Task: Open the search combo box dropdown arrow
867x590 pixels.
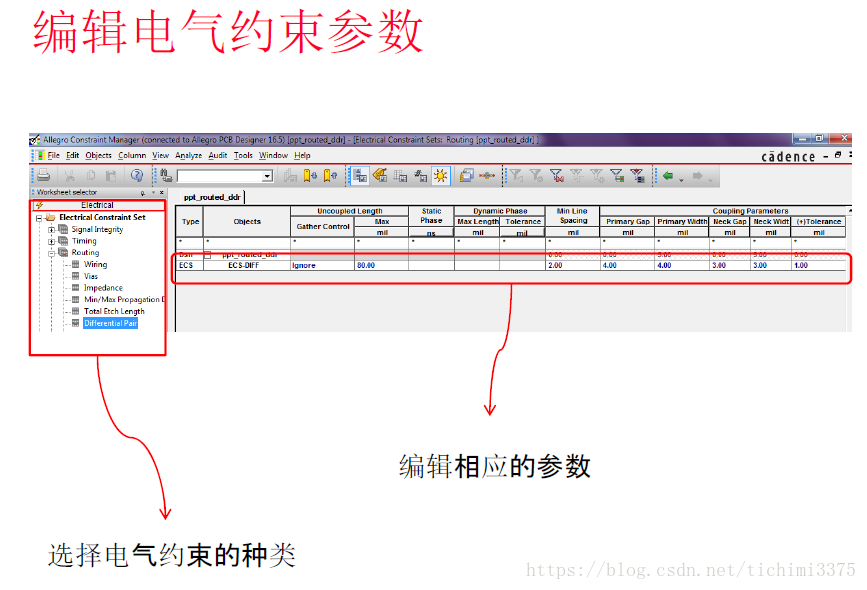Action: pos(268,176)
